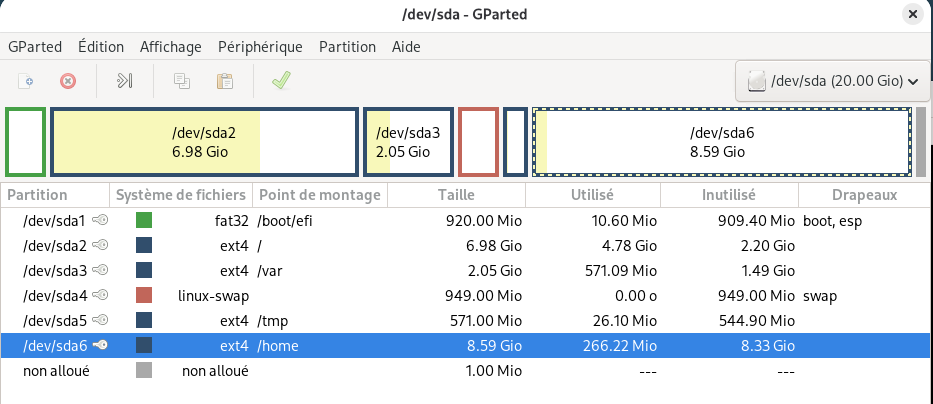Select the red swap block in disk map

(x=478, y=142)
